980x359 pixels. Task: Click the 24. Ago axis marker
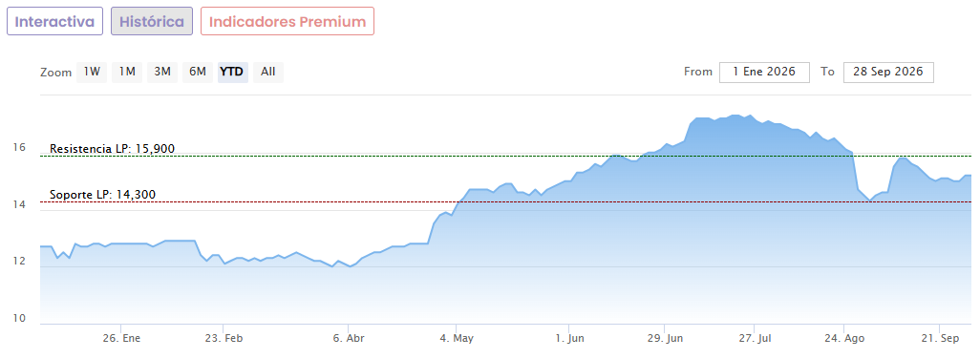[x=844, y=338]
